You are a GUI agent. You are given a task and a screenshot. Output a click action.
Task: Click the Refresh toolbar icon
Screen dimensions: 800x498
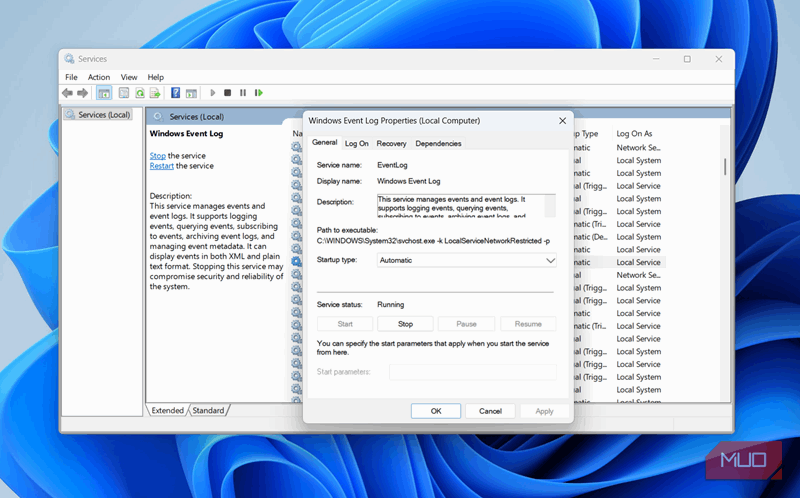click(140, 93)
